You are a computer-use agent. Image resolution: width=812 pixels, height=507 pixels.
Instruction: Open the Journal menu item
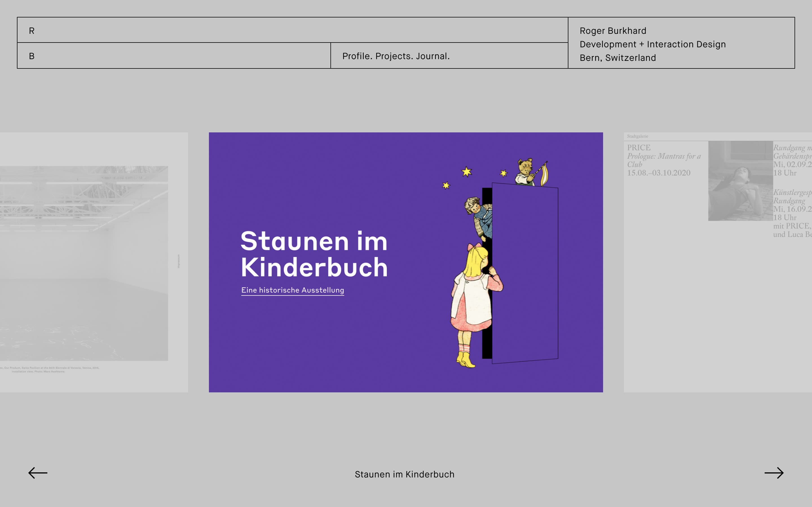[433, 56]
